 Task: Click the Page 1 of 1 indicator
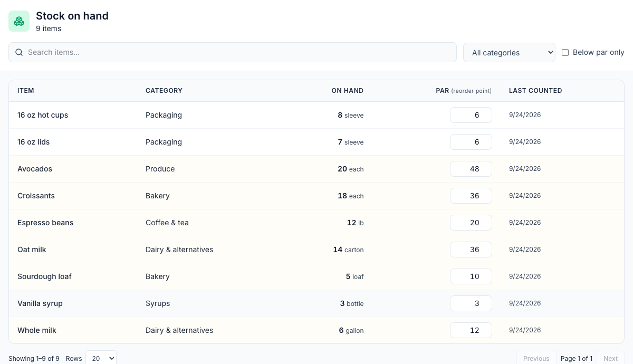tap(577, 358)
